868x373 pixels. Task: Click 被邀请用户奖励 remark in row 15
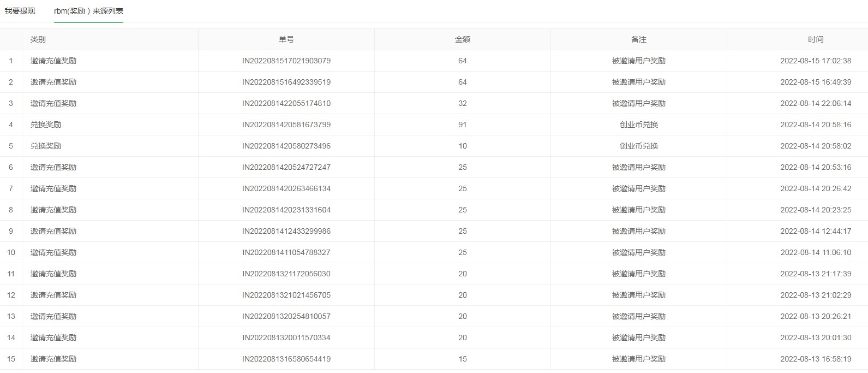(x=639, y=359)
